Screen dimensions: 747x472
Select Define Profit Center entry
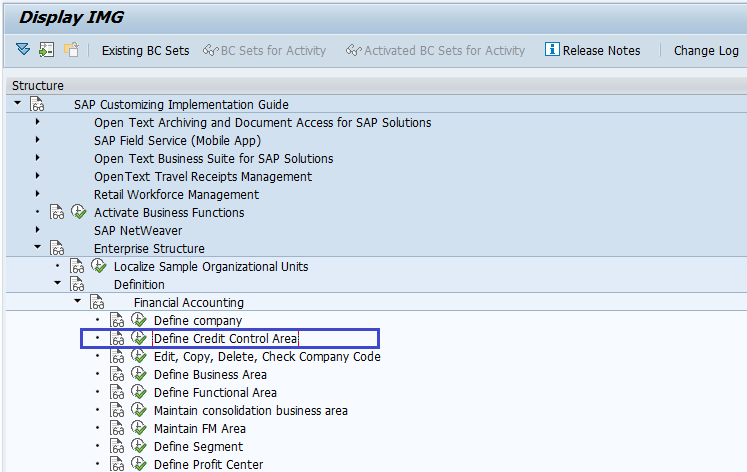pyautogui.click(x=208, y=464)
